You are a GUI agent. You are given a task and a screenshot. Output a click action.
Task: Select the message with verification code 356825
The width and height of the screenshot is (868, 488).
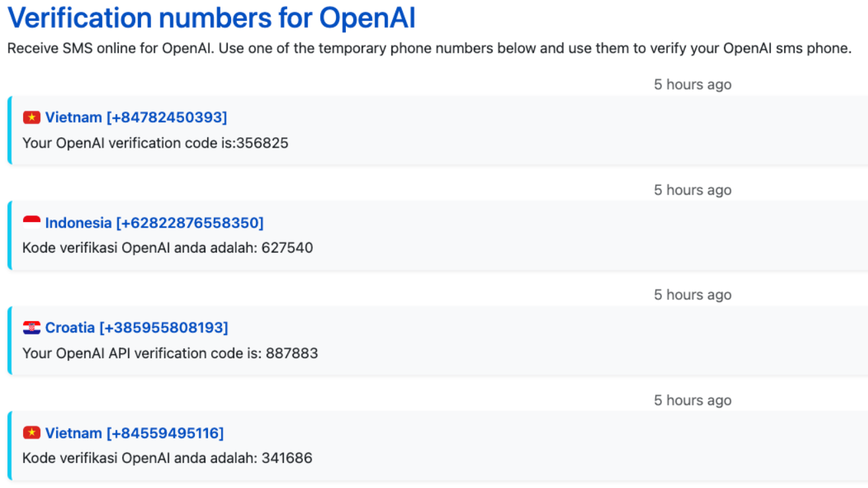pos(156,143)
